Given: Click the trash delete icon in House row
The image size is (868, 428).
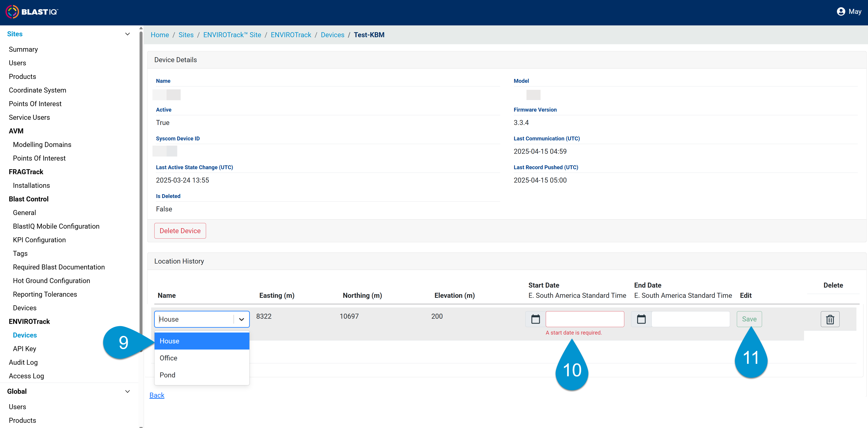Looking at the screenshot, I should pos(830,319).
